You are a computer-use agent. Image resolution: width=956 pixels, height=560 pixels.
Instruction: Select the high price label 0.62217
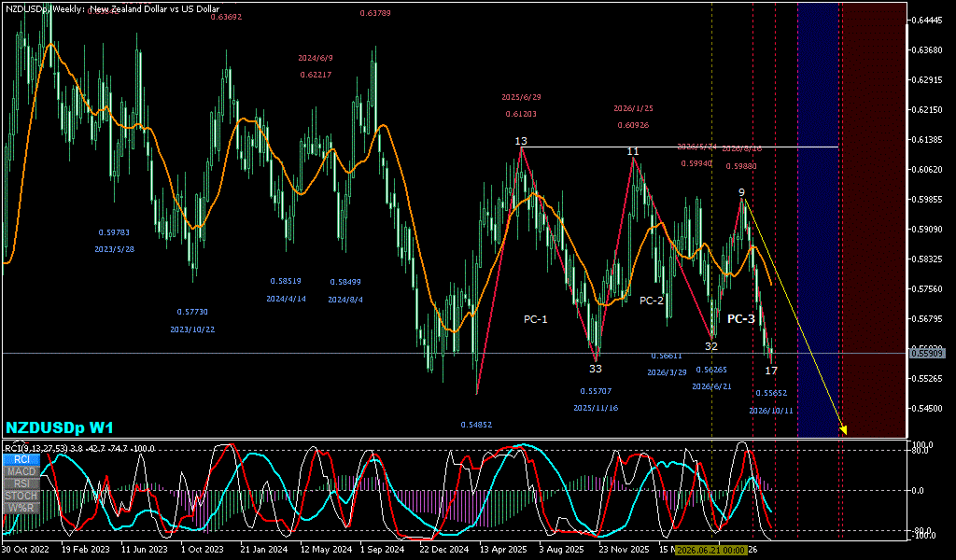pos(316,75)
